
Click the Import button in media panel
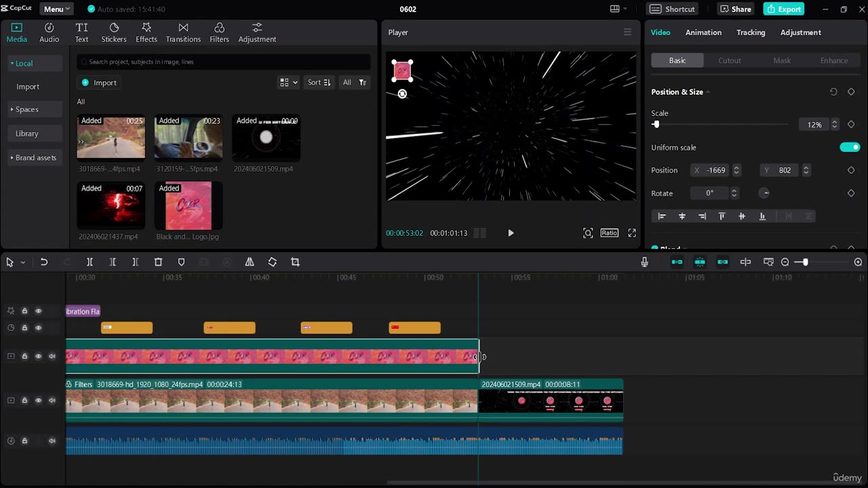[x=99, y=83]
